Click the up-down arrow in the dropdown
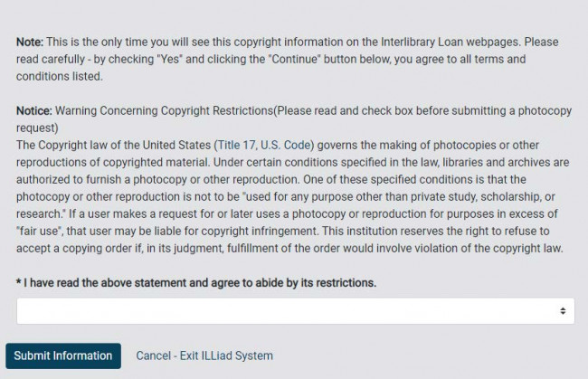 [563, 310]
